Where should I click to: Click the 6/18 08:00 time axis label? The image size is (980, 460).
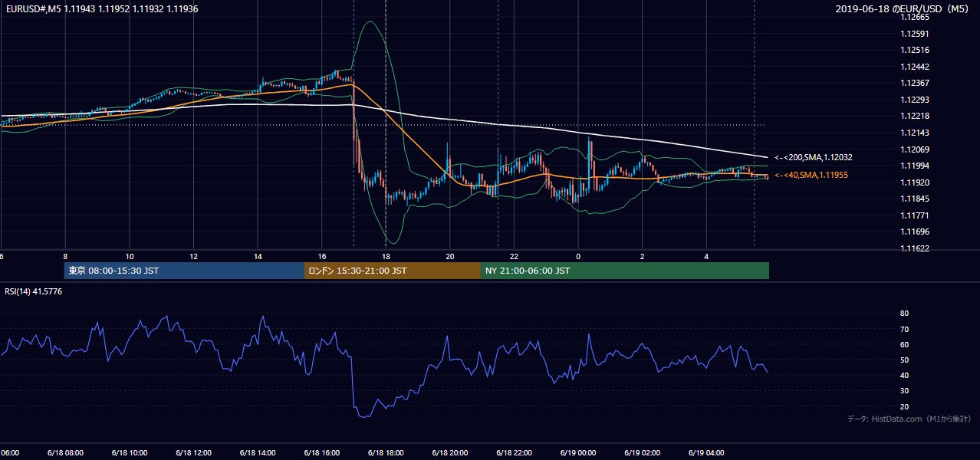pyautogui.click(x=64, y=453)
